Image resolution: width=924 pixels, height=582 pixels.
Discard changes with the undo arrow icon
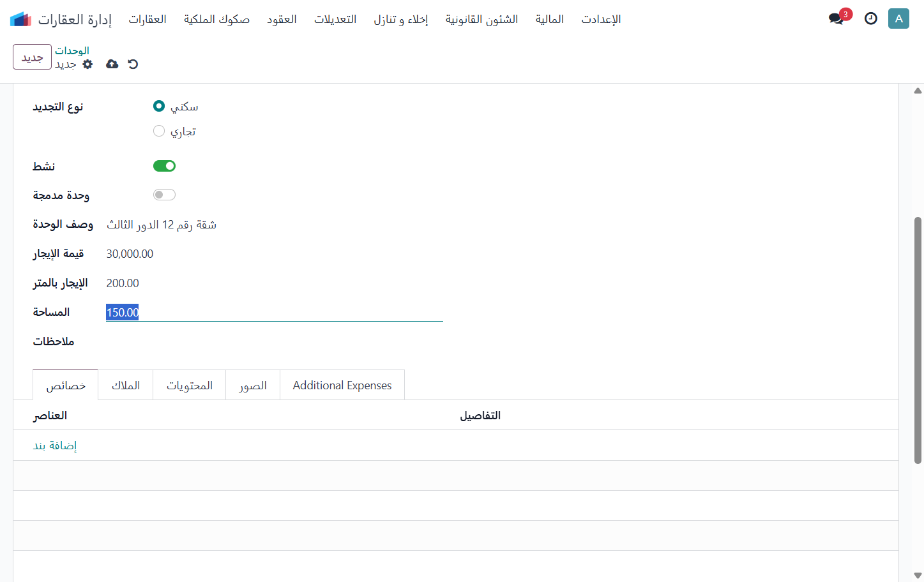coord(133,64)
